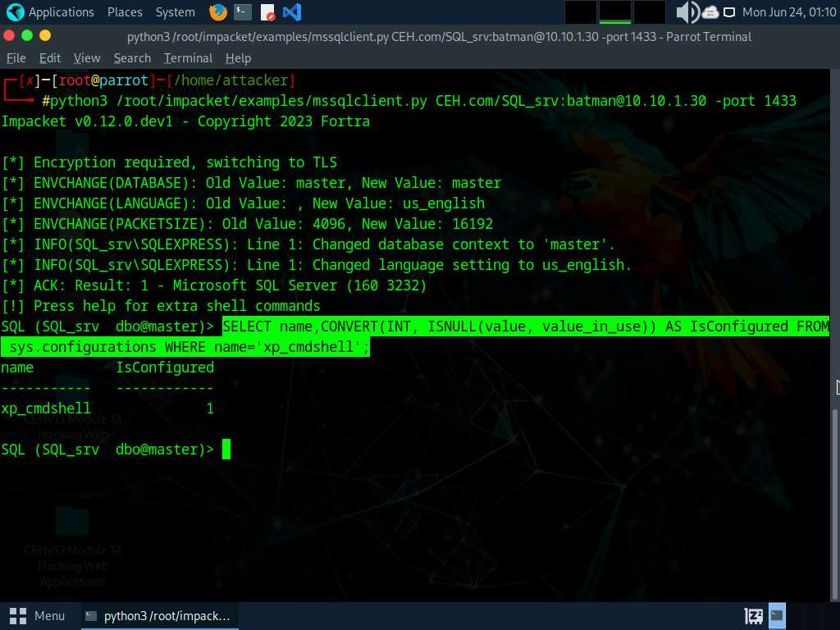Open the terminal launcher in top panel
This screenshot has width=840, height=630.
[242, 12]
